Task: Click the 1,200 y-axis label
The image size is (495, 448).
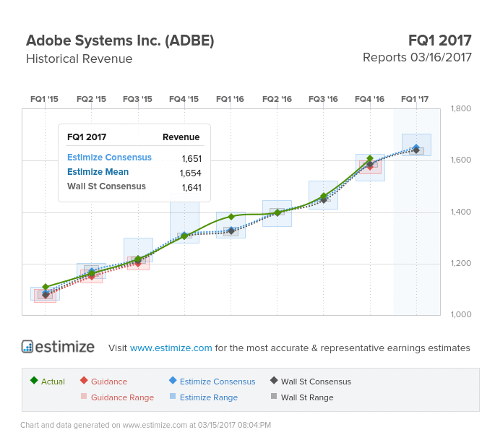Action: click(x=460, y=263)
